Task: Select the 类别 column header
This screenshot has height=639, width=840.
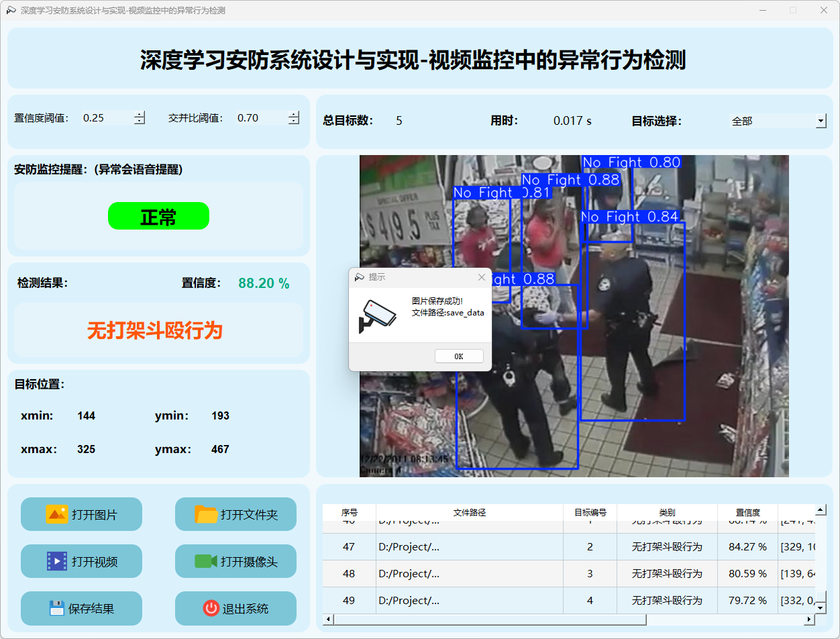Action: coord(667,512)
